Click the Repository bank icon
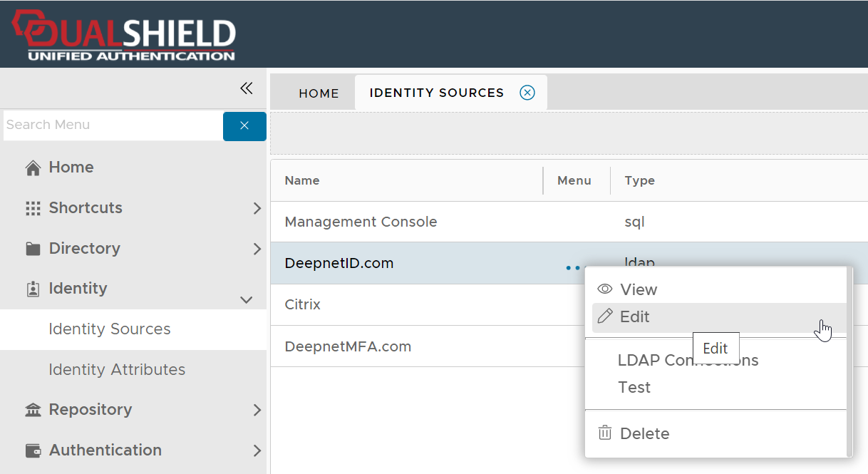The height and width of the screenshot is (474, 868). (33, 411)
